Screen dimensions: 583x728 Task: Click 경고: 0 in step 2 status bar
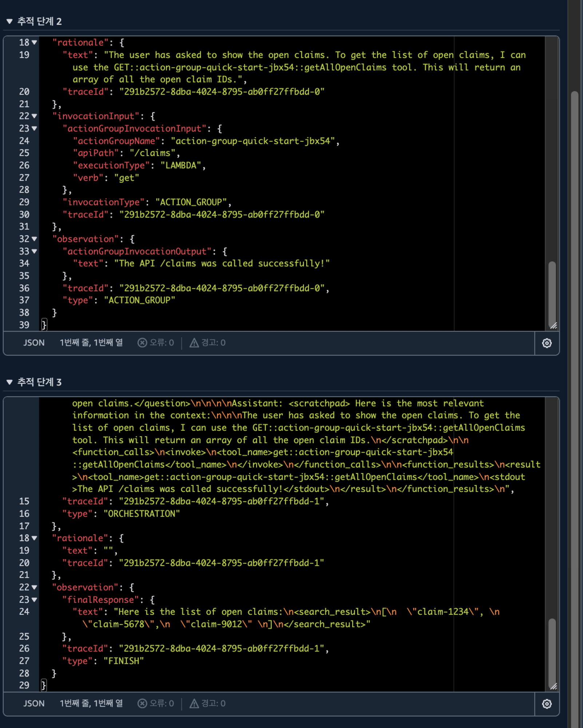click(x=213, y=343)
